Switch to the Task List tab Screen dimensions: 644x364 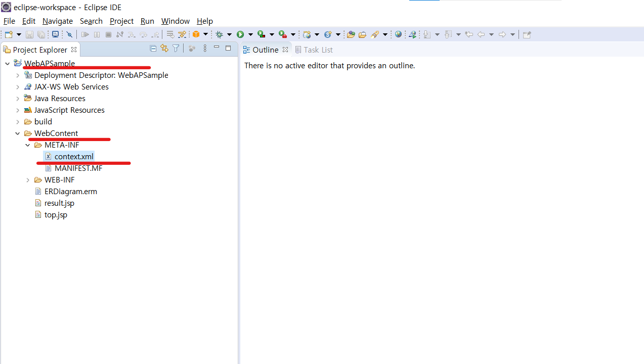314,50
